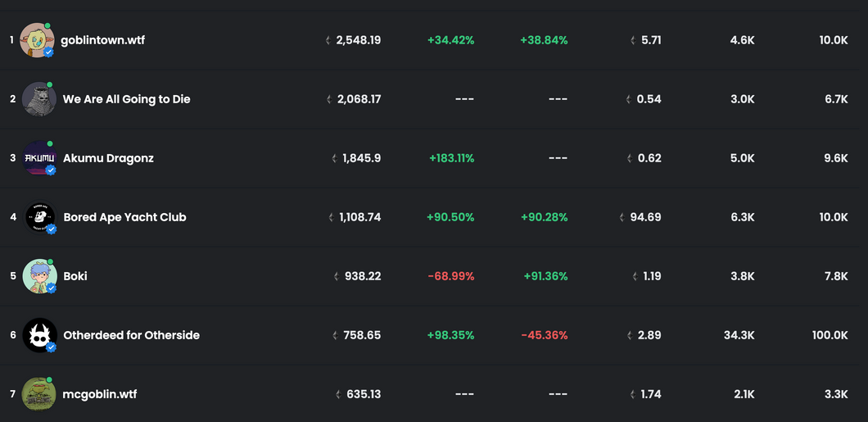
Task: Click Otherdeed for Otherside skull icon
Action: (x=40, y=335)
